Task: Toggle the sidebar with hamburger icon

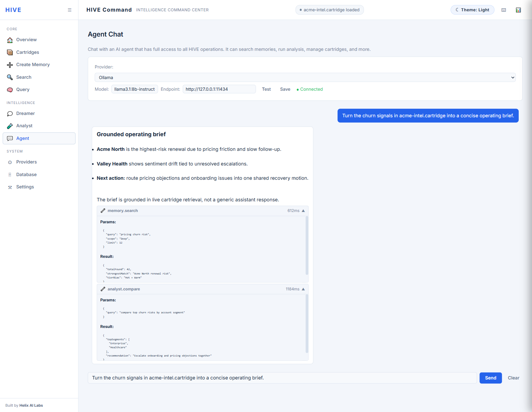Action: (x=69, y=10)
